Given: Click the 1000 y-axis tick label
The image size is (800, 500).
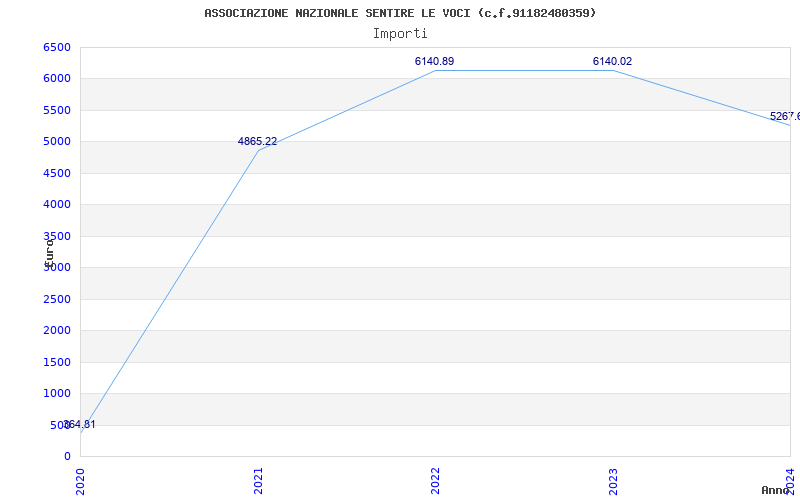Looking at the screenshot, I should (57, 393).
